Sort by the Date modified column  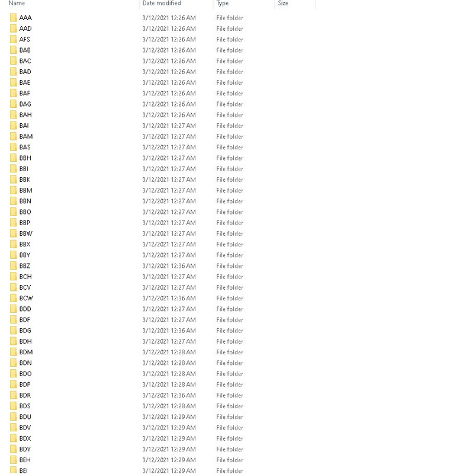click(162, 4)
